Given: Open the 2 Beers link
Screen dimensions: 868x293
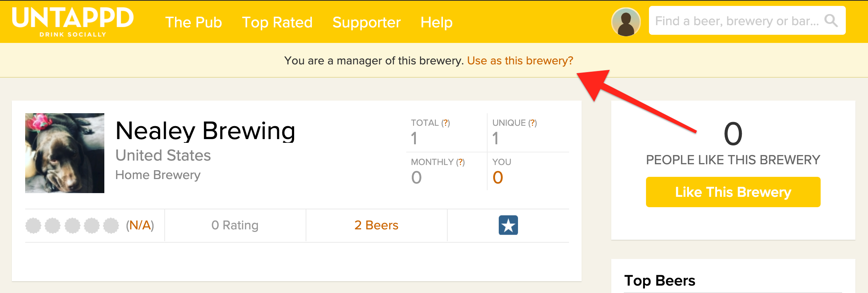Looking at the screenshot, I should pos(376,225).
